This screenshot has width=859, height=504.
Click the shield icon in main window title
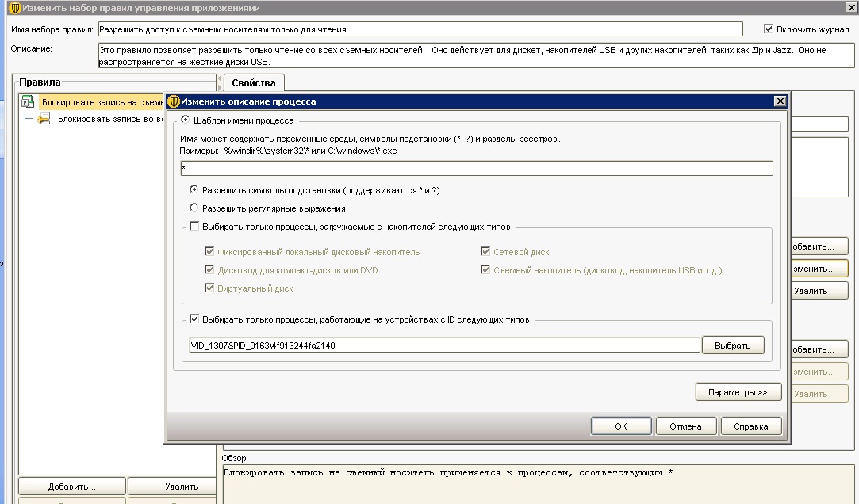15,8
